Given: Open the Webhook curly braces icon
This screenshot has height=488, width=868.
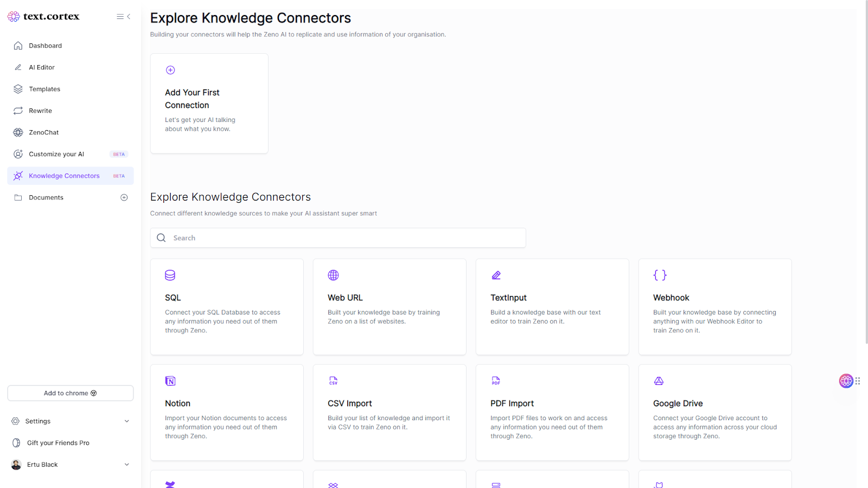Looking at the screenshot, I should [x=660, y=275].
